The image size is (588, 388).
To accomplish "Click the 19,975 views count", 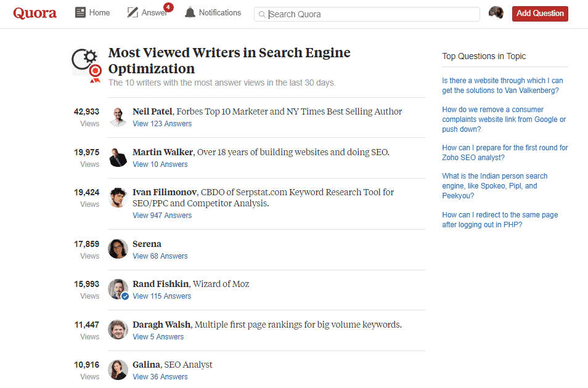I will [87, 152].
